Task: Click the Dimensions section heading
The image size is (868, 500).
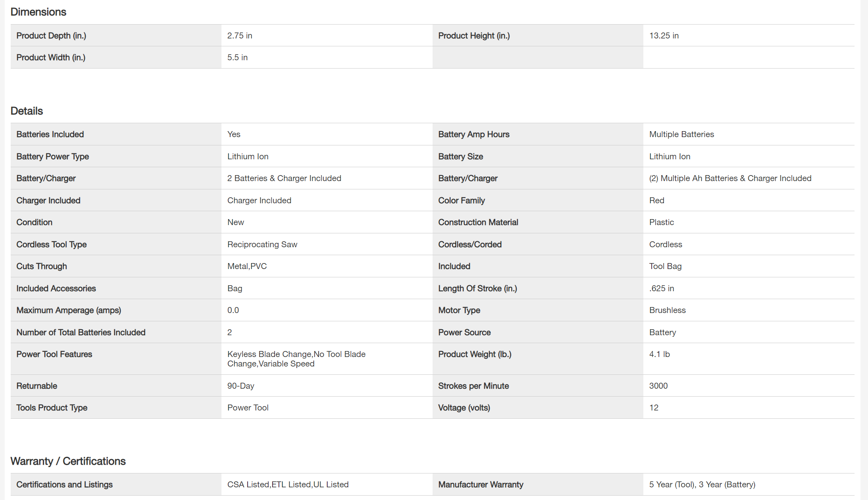Action: click(38, 12)
